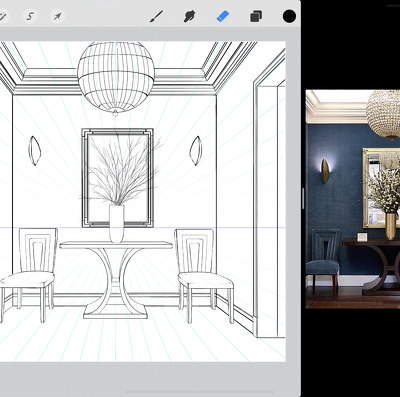Grab the split view divider handle
Image resolution: width=400 pixels, height=397 pixels.
coord(303,198)
